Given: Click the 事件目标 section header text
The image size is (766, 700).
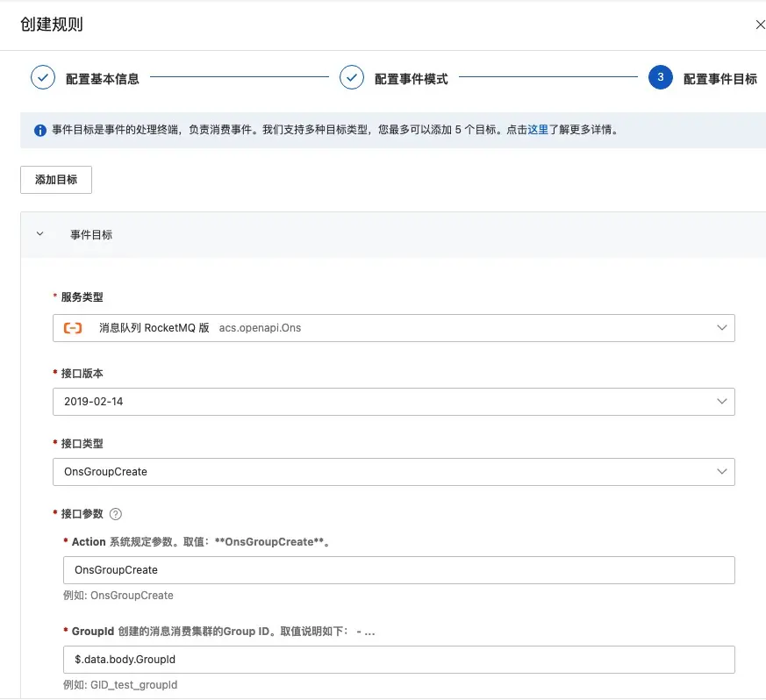Looking at the screenshot, I should 91,234.
